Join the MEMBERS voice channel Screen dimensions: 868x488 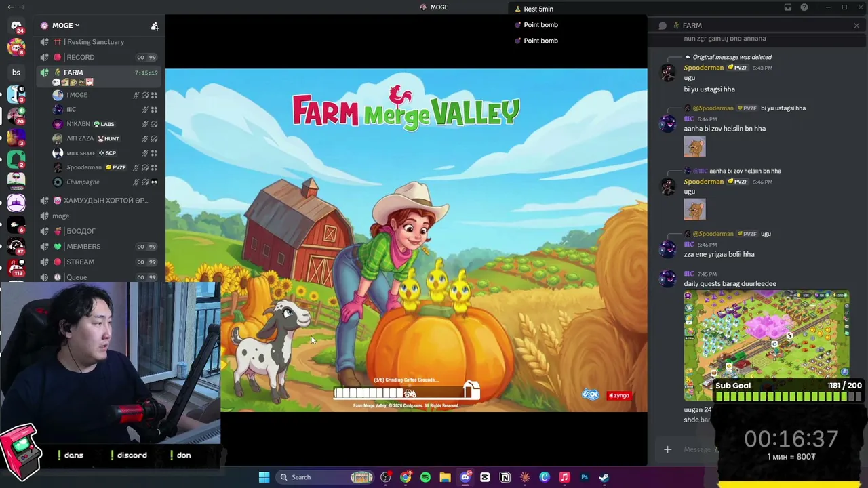tap(100, 247)
